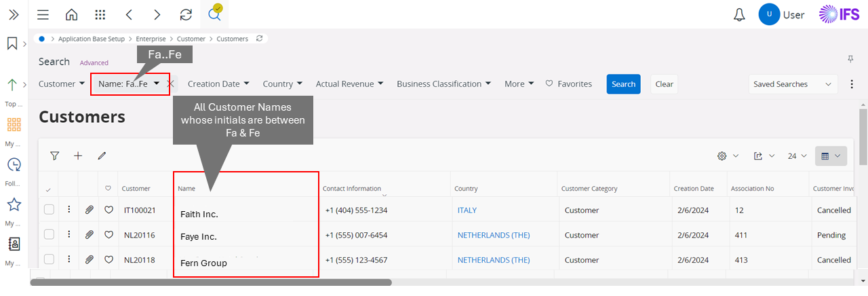This screenshot has height=296, width=868.
Task: Open the Saved Searches combo box
Action: [793, 84]
